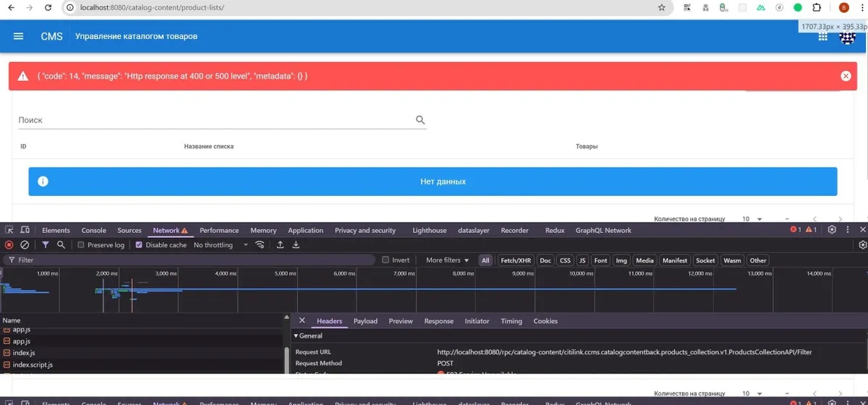Dismiss the red error alert banner
Image resolution: width=868 pixels, height=405 pixels.
846,76
